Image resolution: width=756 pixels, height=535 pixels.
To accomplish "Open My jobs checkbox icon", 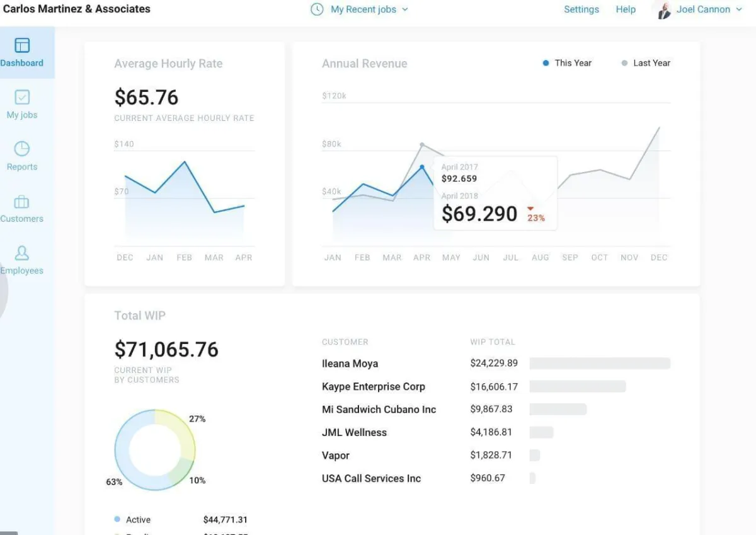I will [22, 97].
